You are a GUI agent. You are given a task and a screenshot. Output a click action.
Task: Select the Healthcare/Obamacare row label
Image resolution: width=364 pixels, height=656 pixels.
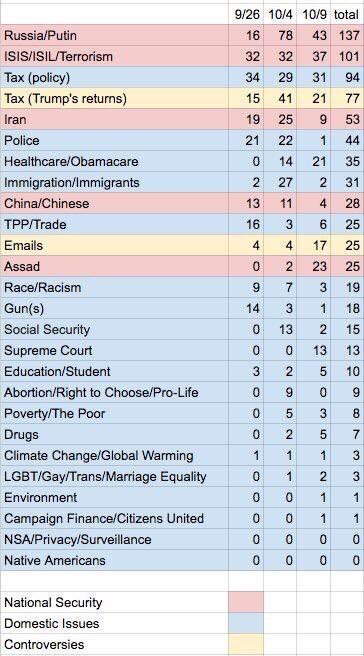coord(114,161)
